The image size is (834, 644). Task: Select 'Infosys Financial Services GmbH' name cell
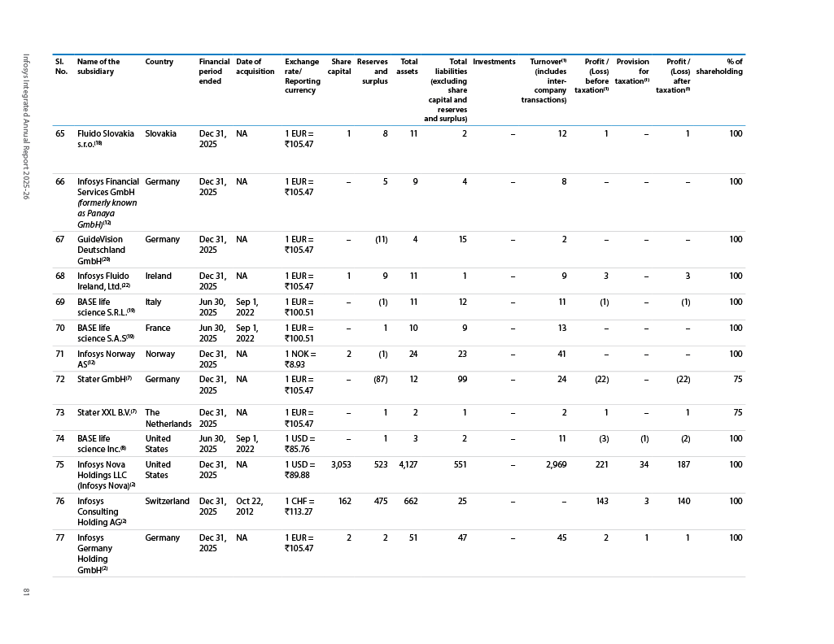[108, 202]
